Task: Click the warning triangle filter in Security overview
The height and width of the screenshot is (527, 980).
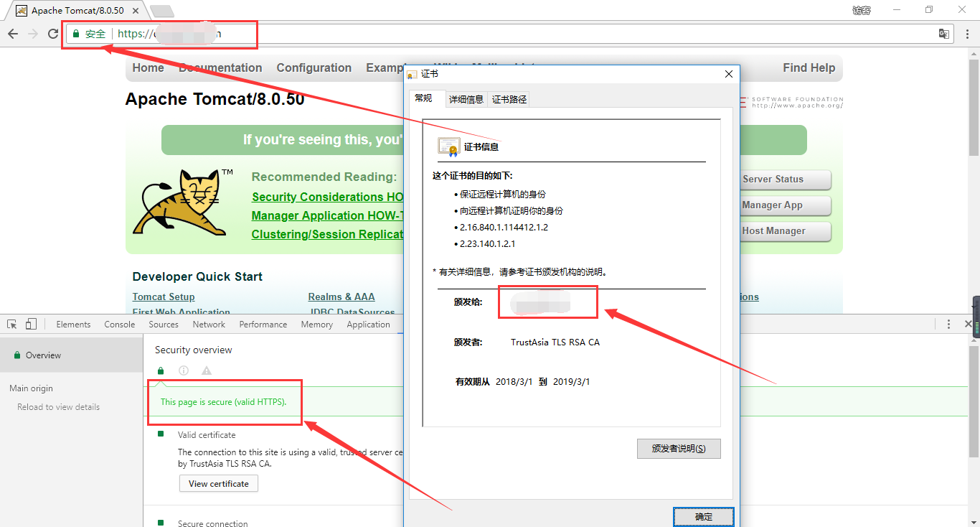Action: [207, 370]
